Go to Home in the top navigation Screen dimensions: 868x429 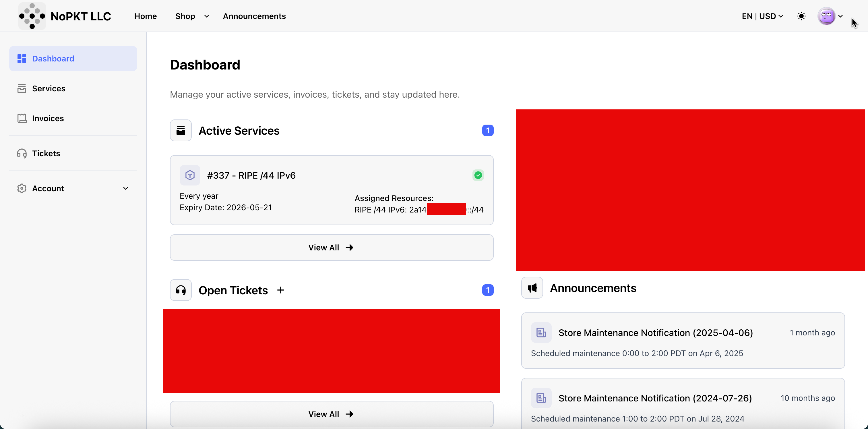(x=145, y=16)
